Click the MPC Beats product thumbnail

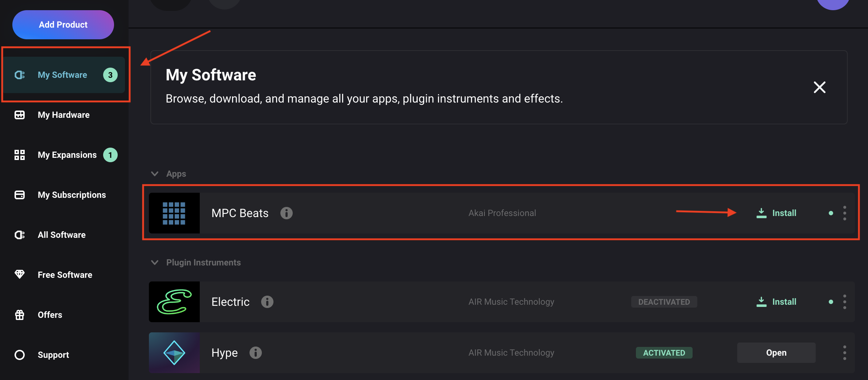[x=174, y=213]
